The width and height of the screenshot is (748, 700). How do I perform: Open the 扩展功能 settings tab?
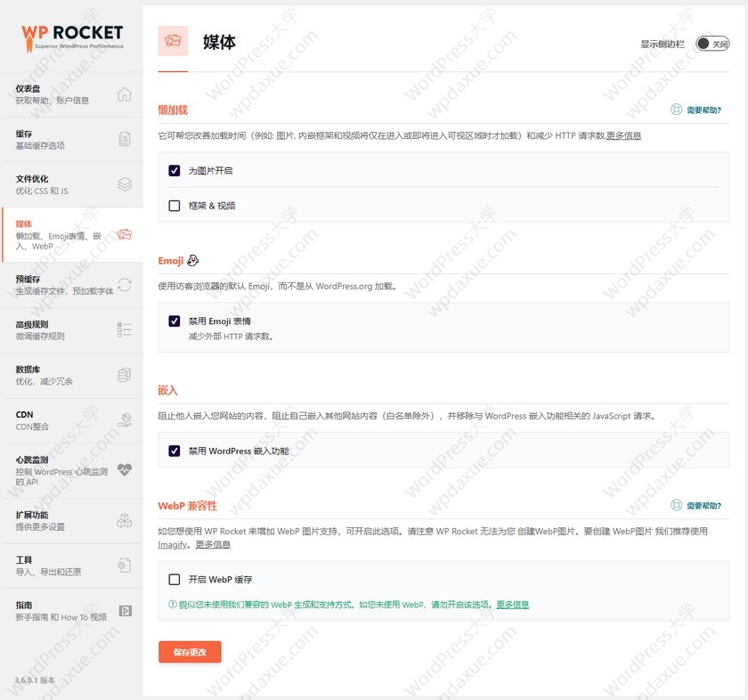point(72,521)
